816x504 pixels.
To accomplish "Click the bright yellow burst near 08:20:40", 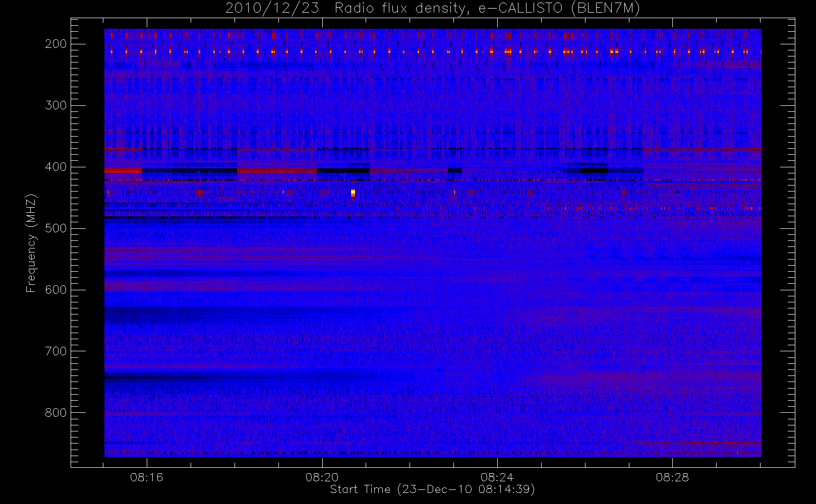I will (353, 193).
